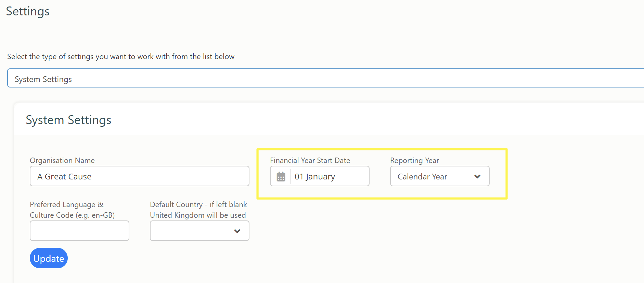Click the Update button
The width and height of the screenshot is (644, 283).
(x=49, y=258)
